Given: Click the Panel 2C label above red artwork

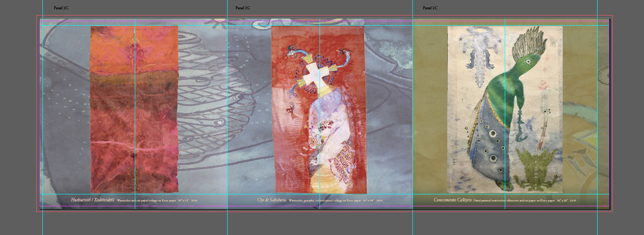Looking at the screenshot, I should click(x=243, y=8).
